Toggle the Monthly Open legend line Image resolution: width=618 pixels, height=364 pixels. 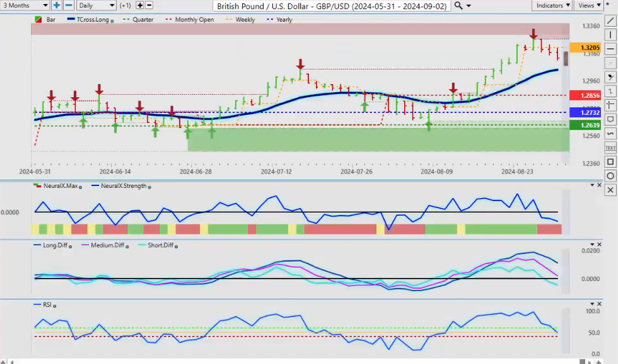pos(192,19)
